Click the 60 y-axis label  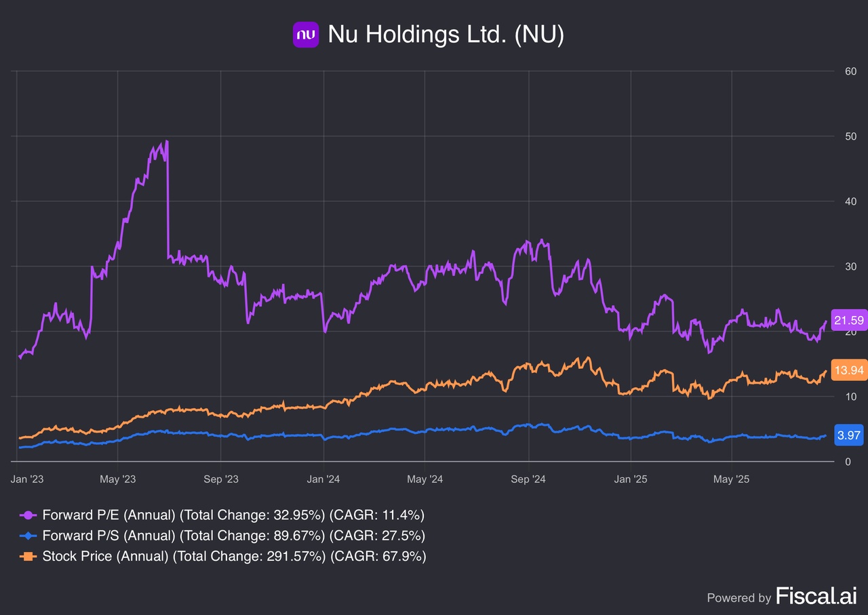click(x=850, y=71)
